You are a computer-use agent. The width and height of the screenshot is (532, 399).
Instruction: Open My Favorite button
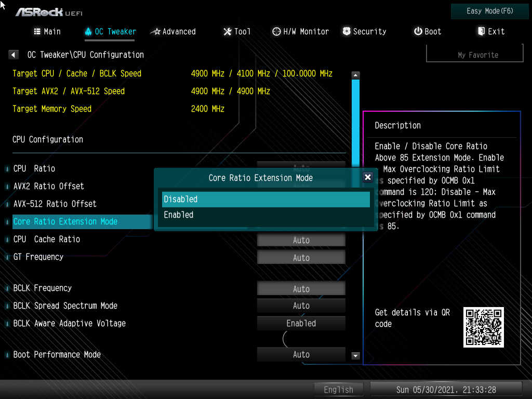475,55
